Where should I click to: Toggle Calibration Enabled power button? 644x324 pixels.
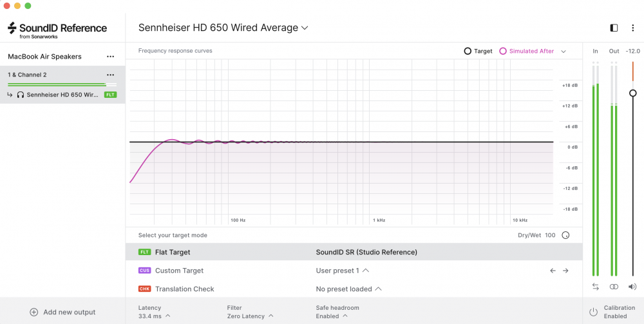[x=593, y=312]
